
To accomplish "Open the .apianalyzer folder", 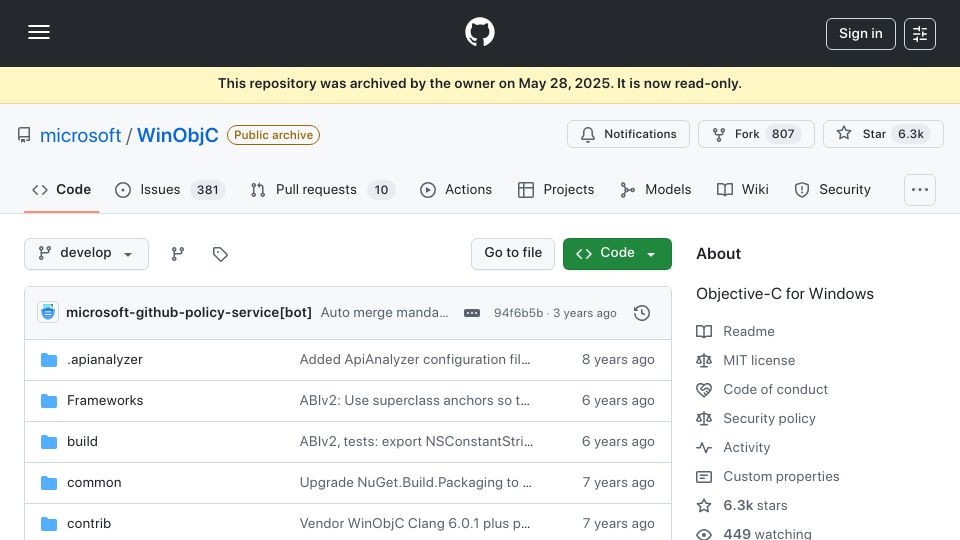I will pos(105,359).
